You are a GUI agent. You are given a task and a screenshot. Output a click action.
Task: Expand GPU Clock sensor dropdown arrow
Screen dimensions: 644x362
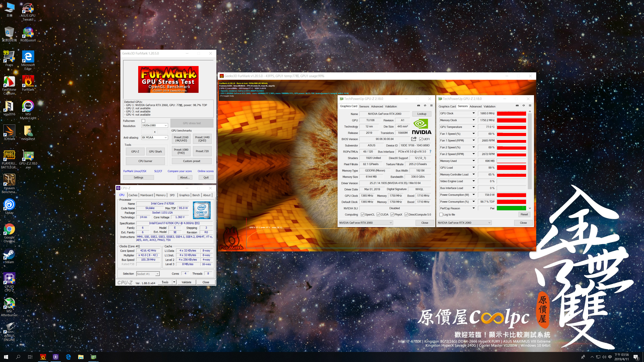pos(473,113)
